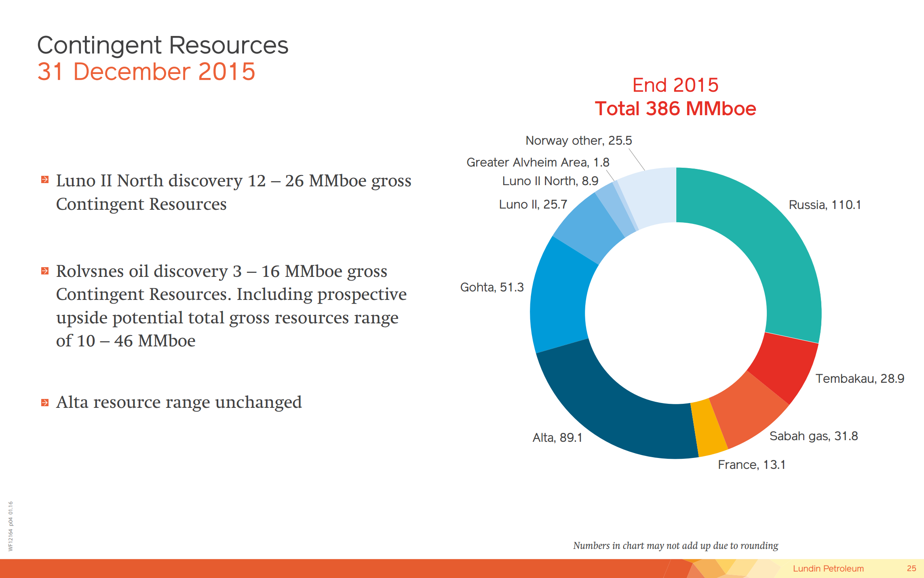Click the 'Total 386 MMboe' heading
This screenshot has height=578, width=924.
point(675,109)
